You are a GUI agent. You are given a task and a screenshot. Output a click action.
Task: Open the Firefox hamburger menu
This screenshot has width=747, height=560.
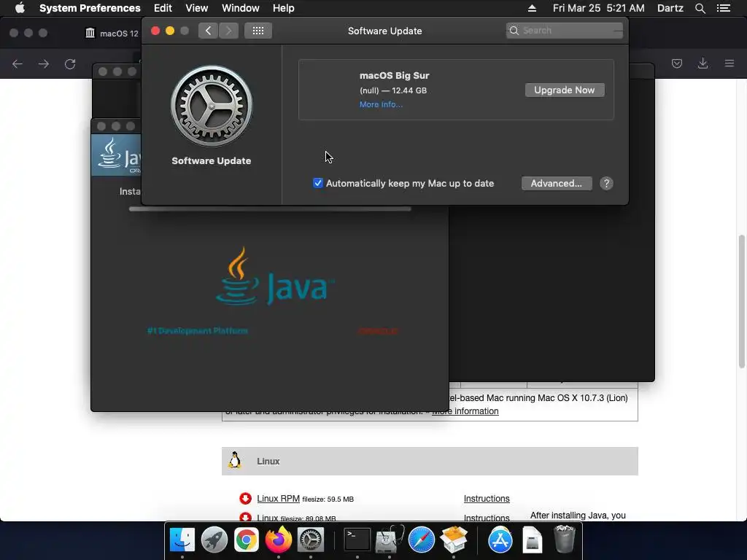(x=729, y=63)
